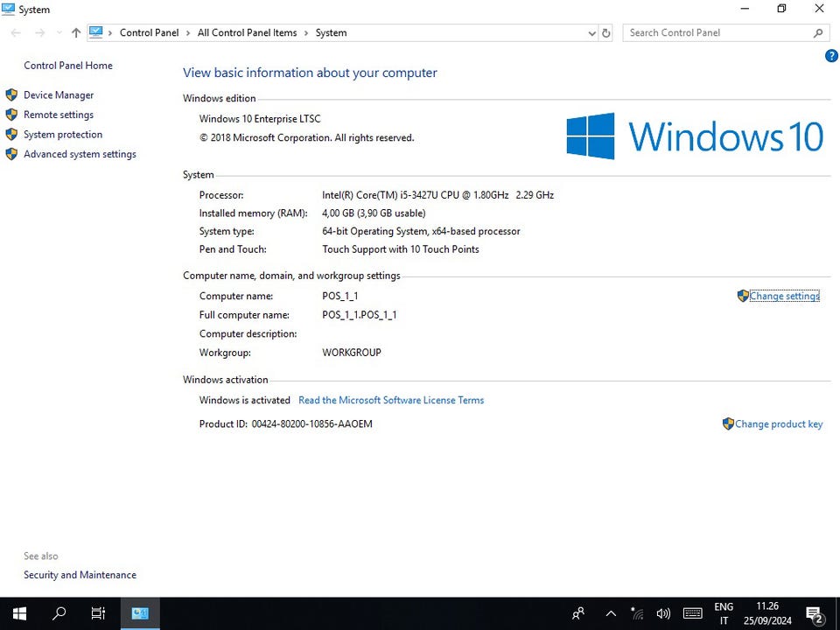Click the System window title icon
This screenshot has height=630, width=840.
pos(8,9)
